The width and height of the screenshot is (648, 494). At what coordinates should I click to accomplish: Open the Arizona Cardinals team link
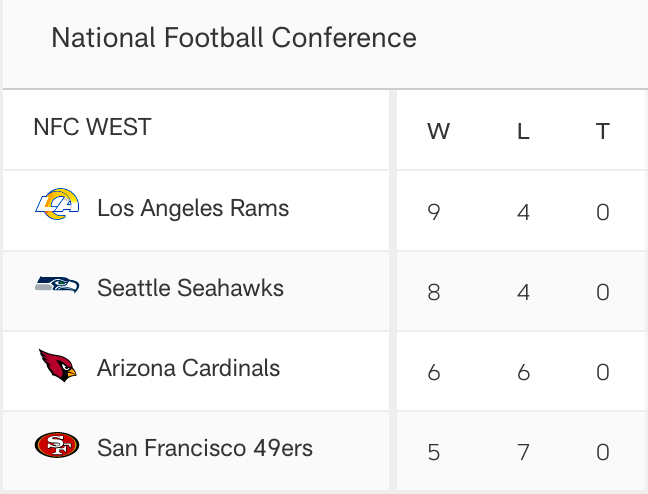pos(188,368)
